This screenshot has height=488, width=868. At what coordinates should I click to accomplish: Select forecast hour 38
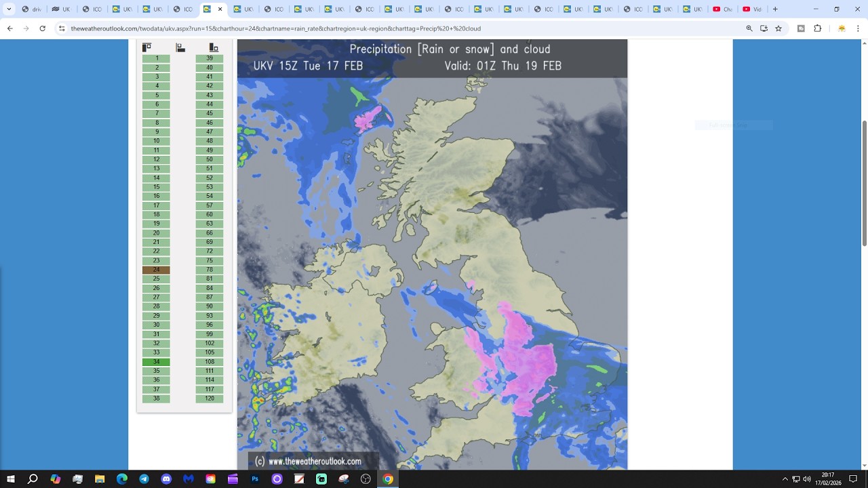click(157, 399)
